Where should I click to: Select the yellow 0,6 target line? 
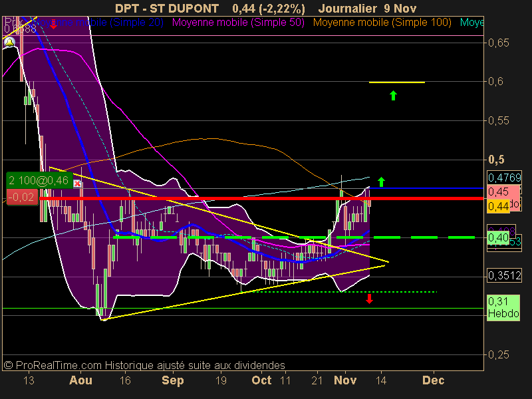(396, 82)
